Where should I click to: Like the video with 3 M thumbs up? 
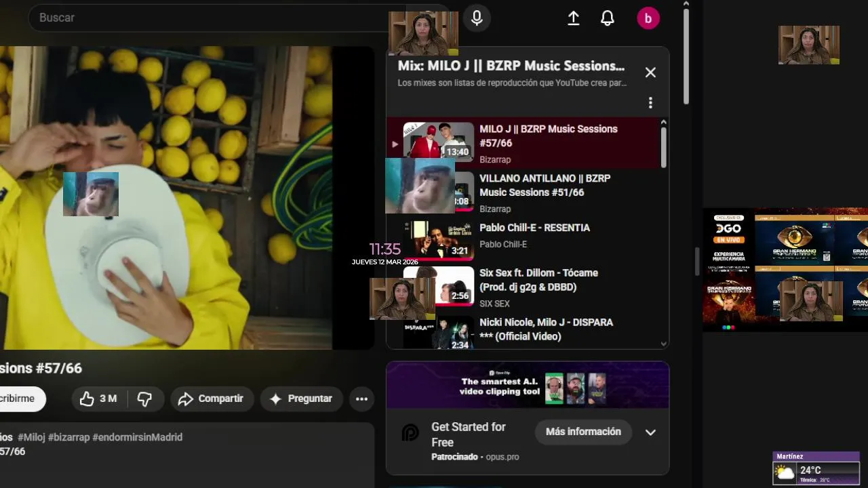[x=100, y=399]
